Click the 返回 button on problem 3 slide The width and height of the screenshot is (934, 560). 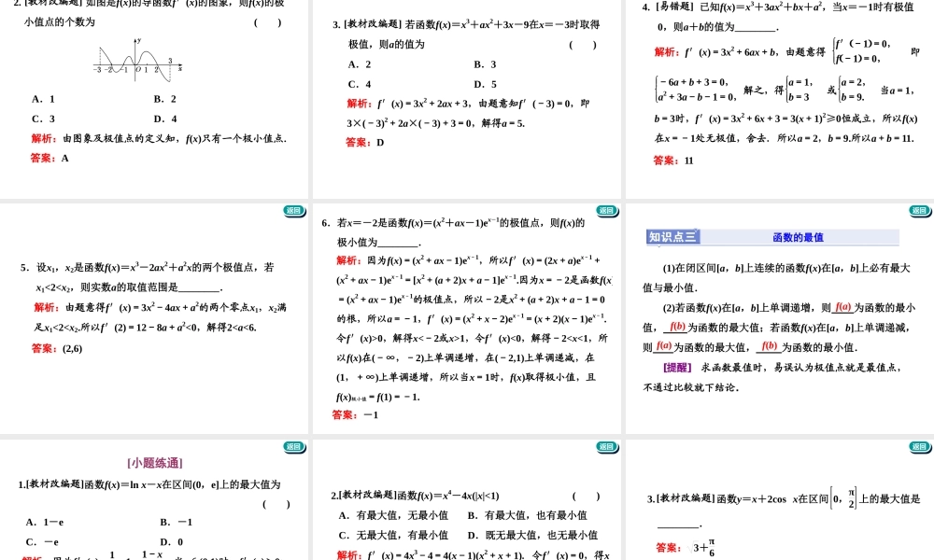[605, 3]
